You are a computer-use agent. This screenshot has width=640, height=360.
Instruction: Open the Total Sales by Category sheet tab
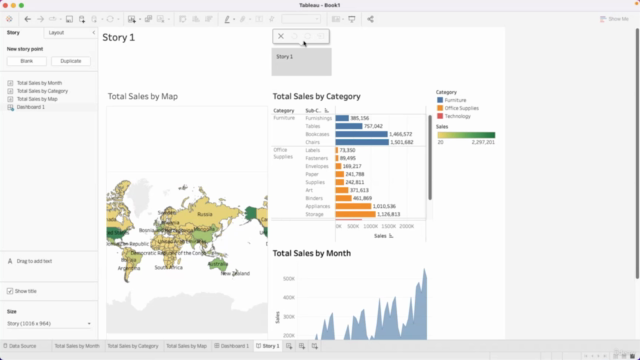pos(133,346)
